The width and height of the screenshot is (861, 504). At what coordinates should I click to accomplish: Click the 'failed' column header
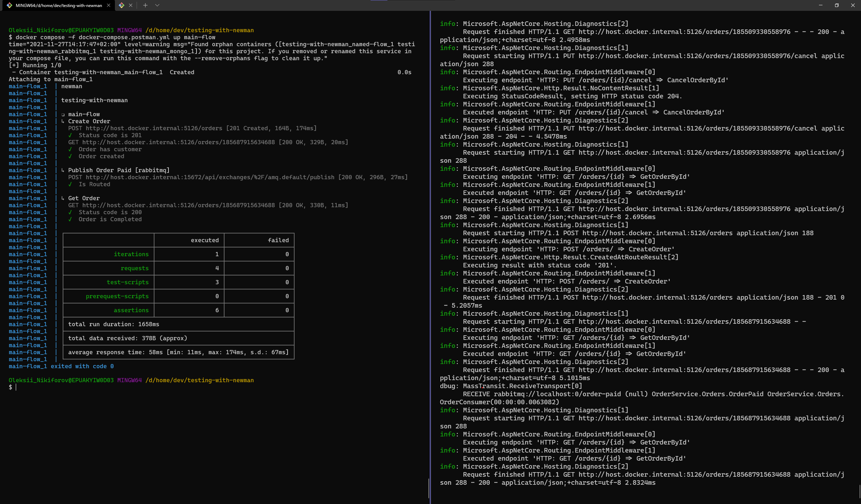pyautogui.click(x=278, y=240)
